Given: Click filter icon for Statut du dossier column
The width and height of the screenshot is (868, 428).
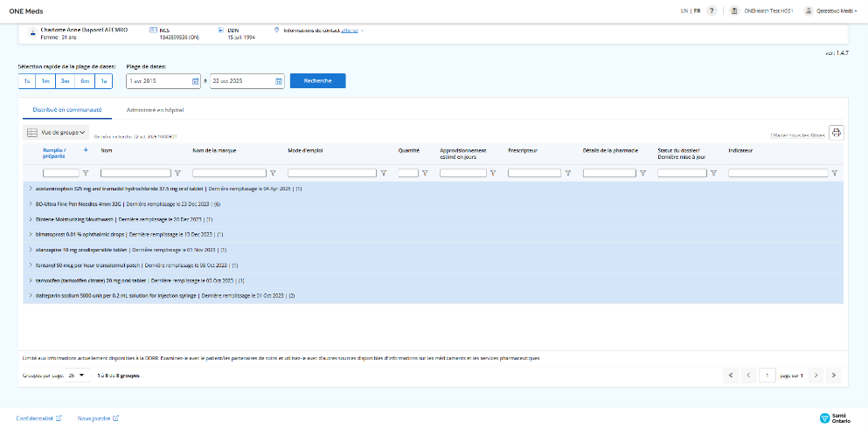Looking at the screenshot, I should 713,173.
